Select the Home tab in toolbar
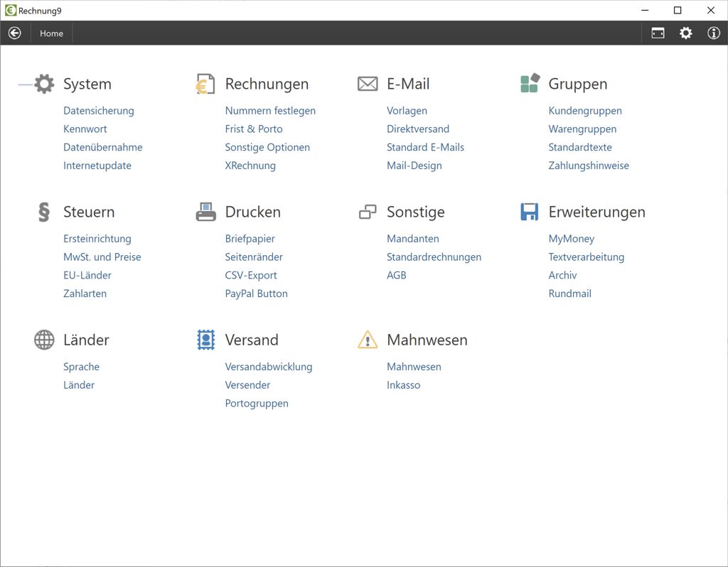The image size is (728, 567). click(x=51, y=33)
